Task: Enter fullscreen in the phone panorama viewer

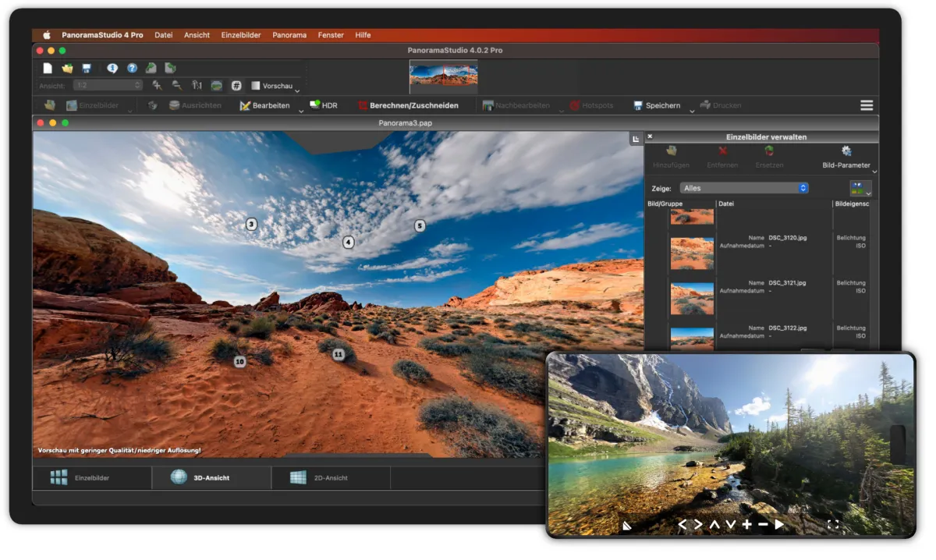Action: tap(832, 525)
